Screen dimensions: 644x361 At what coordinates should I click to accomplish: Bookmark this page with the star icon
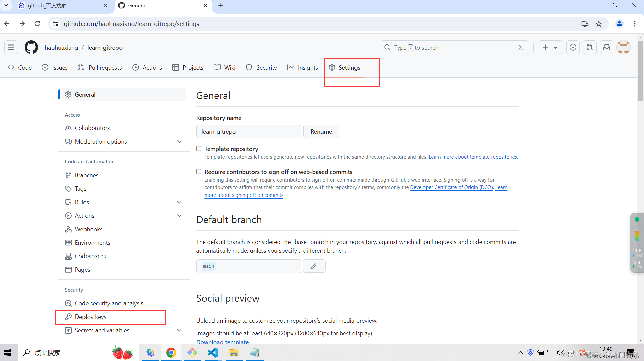[599, 24]
